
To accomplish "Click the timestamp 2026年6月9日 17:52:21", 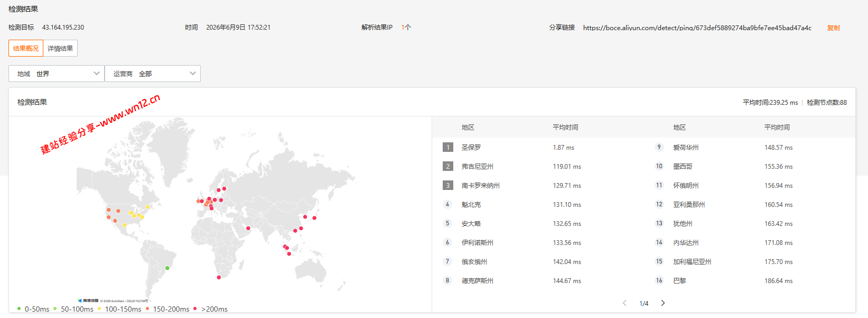I will coord(238,28).
